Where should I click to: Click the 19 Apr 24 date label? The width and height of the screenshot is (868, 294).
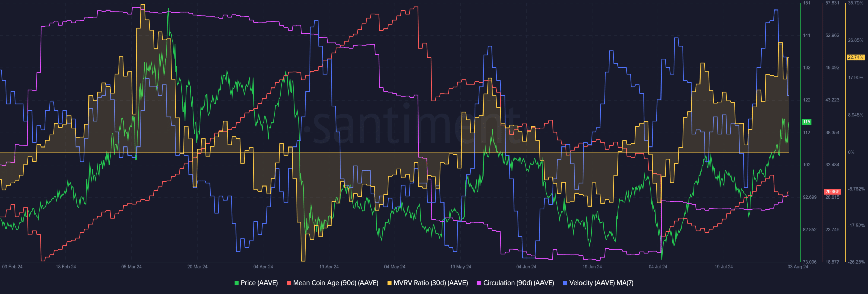[x=329, y=267]
